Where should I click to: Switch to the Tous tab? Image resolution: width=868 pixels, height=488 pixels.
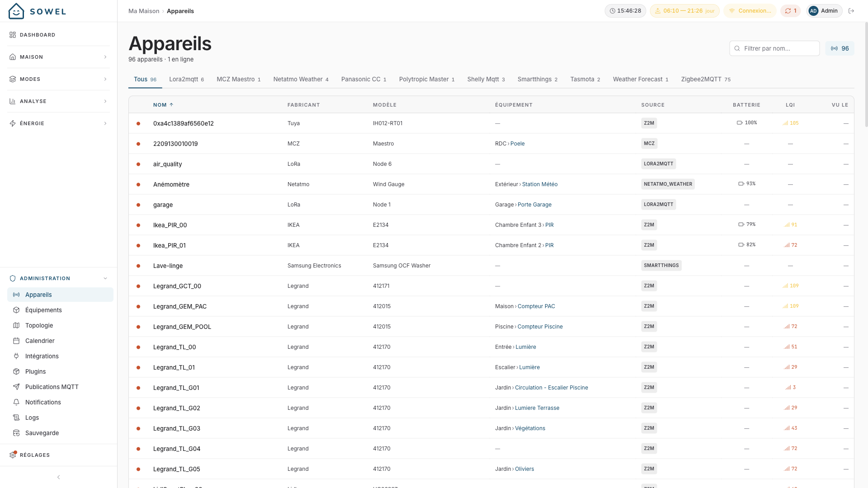click(x=145, y=79)
